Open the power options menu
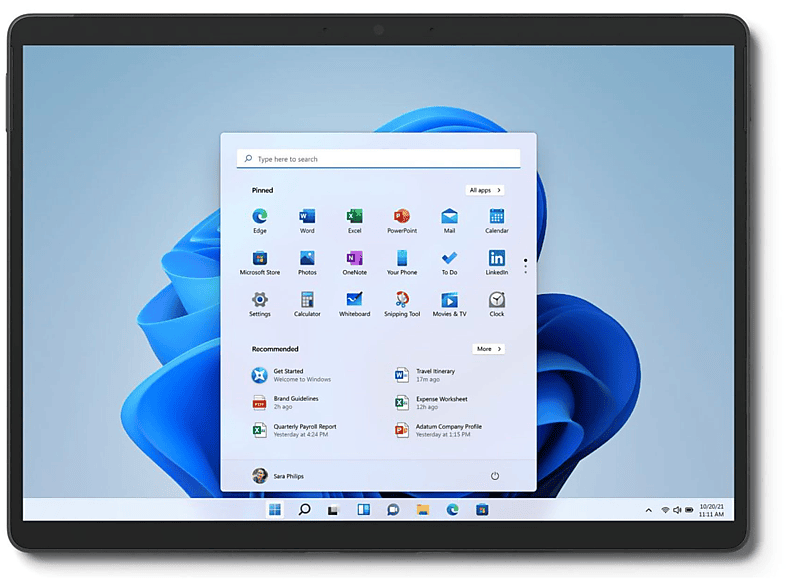This screenshot has width=786, height=587. (495, 476)
